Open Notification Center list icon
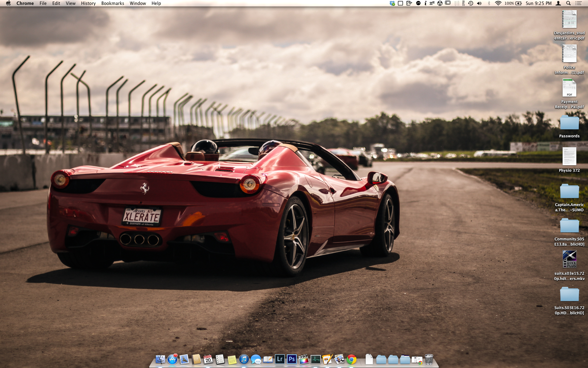The image size is (588, 368). [x=579, y=3]
